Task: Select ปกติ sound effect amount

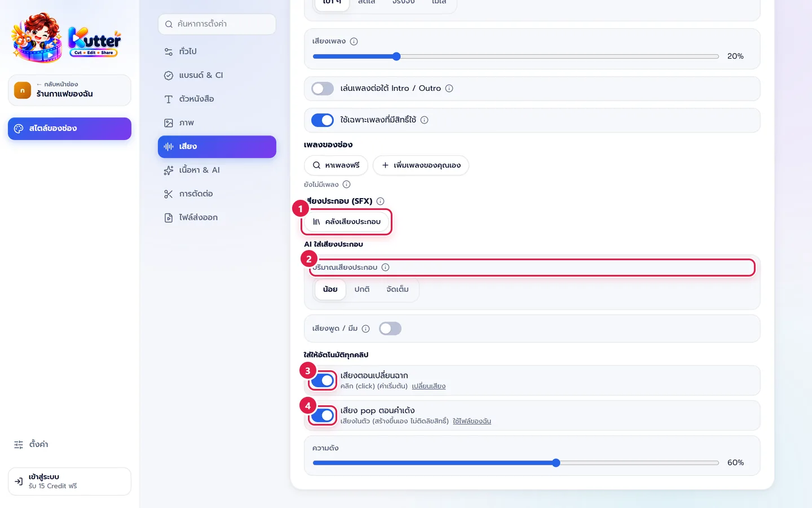Action: click(362, 289)
